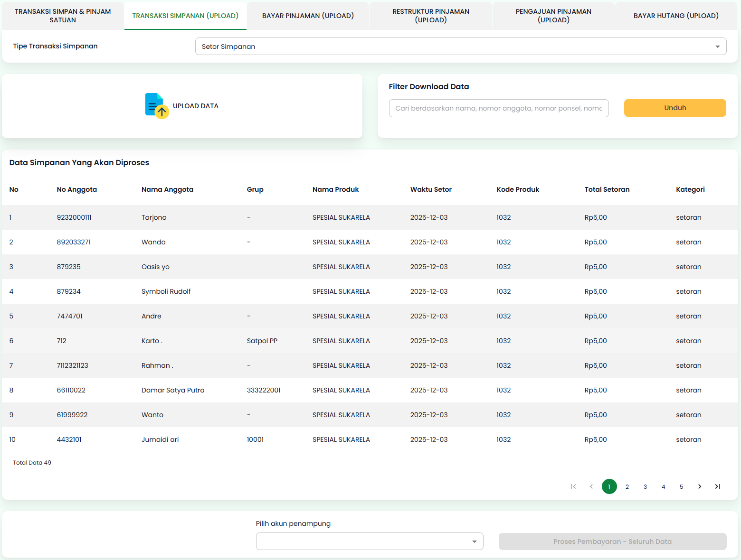The height and width of the screenshot is (560, 741).
Task: Open Transaksi Simpan & Pinjam Satuan tab
Action: pos(63,16)
